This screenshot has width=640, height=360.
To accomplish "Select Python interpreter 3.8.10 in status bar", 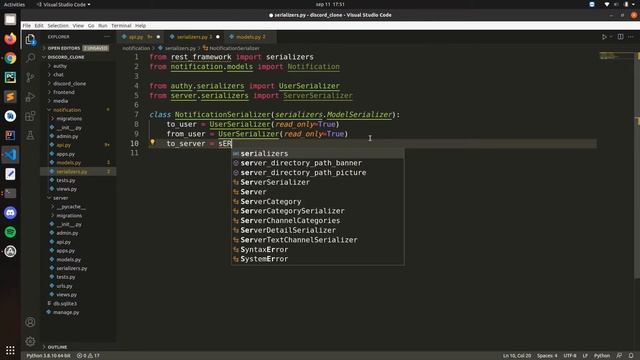I will (x=48, y=356).
